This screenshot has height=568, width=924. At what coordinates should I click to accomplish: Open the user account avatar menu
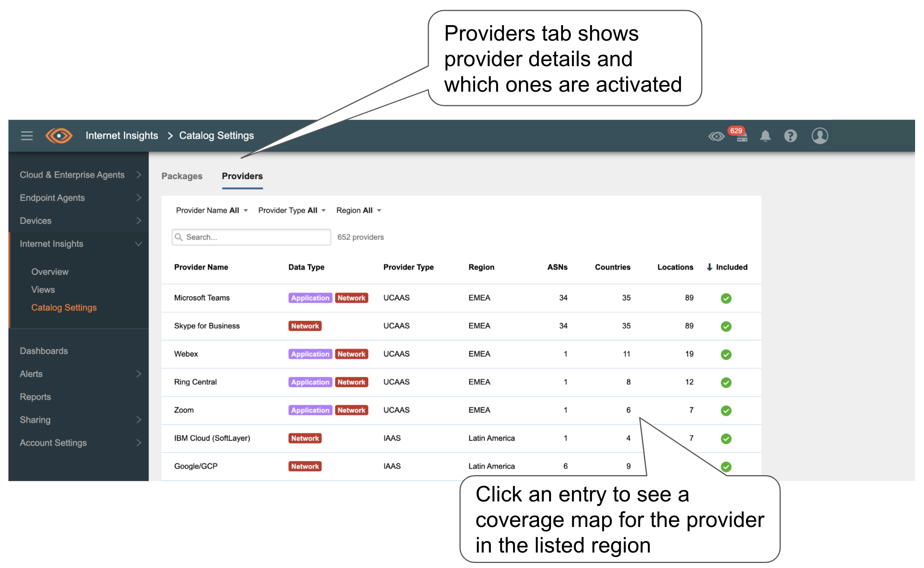[820, 136]
